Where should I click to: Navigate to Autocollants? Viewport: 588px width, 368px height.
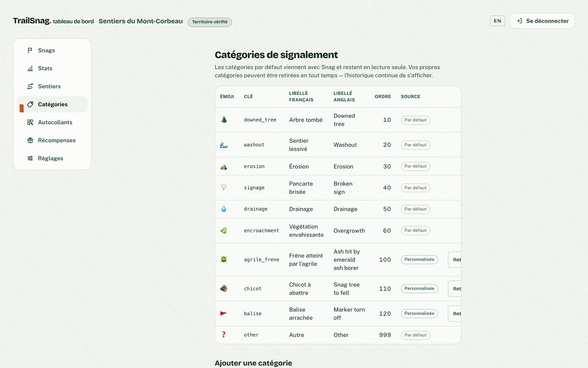pyautogui.click(x=52, y=122)
